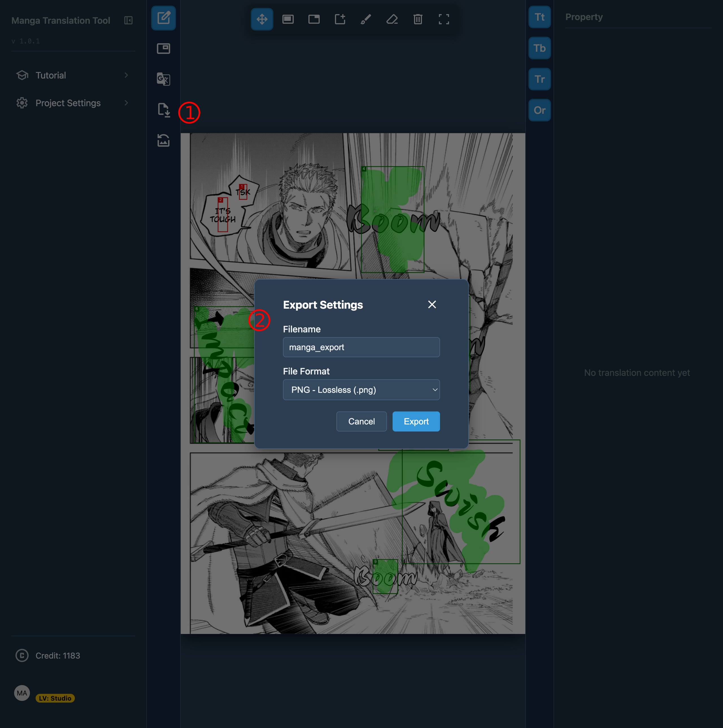The image size is (723, 728).
Task: Switch to the Or tab
Action: pyautogui.click(x=539, y=110)
